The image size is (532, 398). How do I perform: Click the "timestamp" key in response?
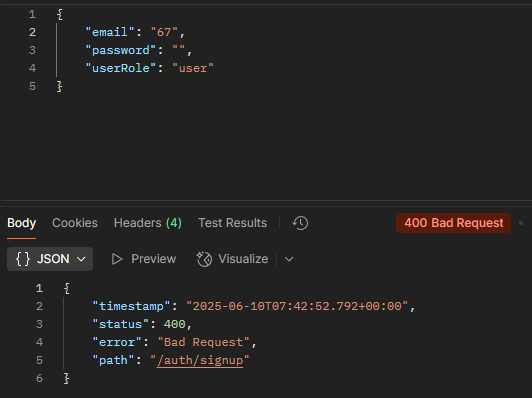point(131,306)
